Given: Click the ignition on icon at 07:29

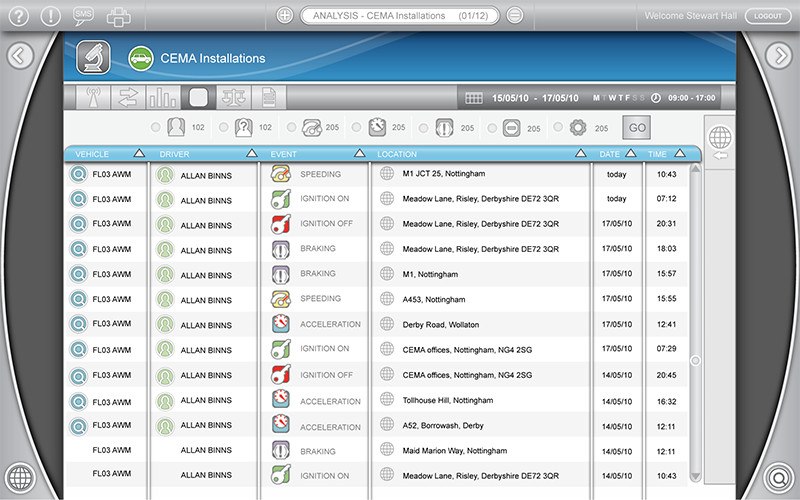Looking at the screenshot, I should click(281, 349).
